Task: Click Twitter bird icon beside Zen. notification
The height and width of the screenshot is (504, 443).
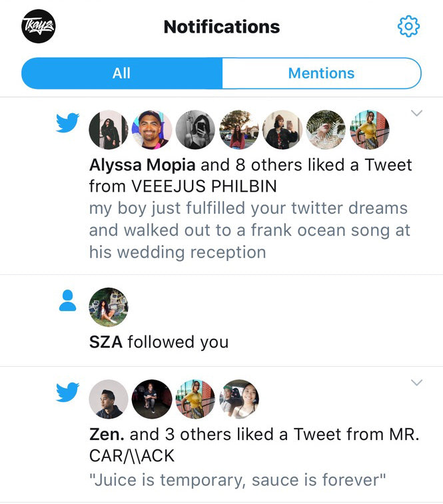Action: 67,393
